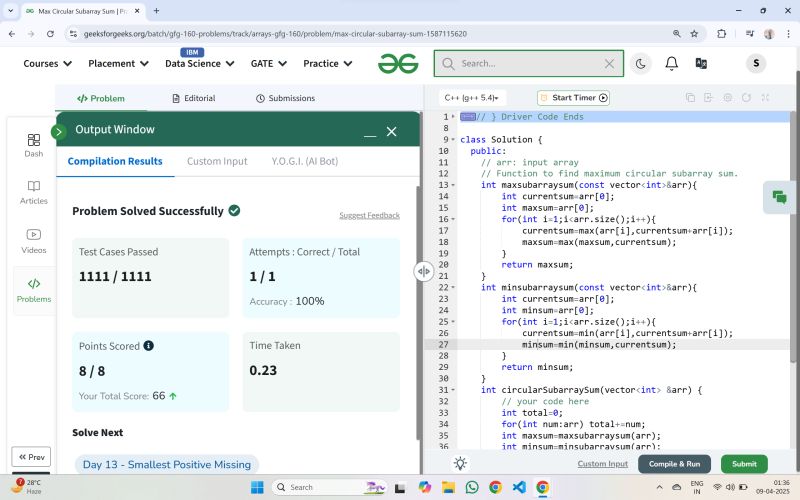Open Articles in the left sidebar
Screen dimensions: 800x500
point(34,192)
